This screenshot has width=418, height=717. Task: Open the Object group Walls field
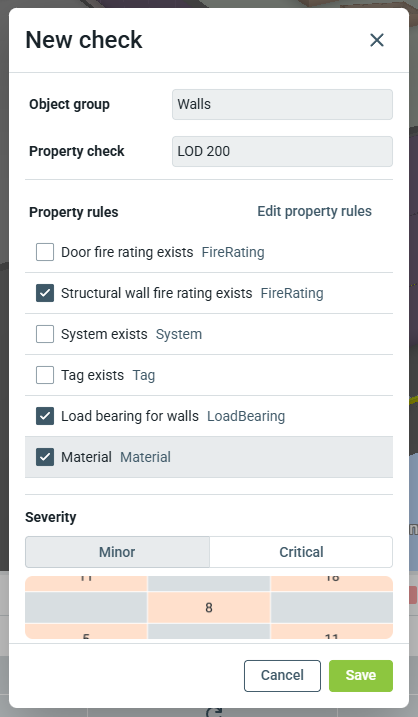pyautogui.click(x=282, y=104)
